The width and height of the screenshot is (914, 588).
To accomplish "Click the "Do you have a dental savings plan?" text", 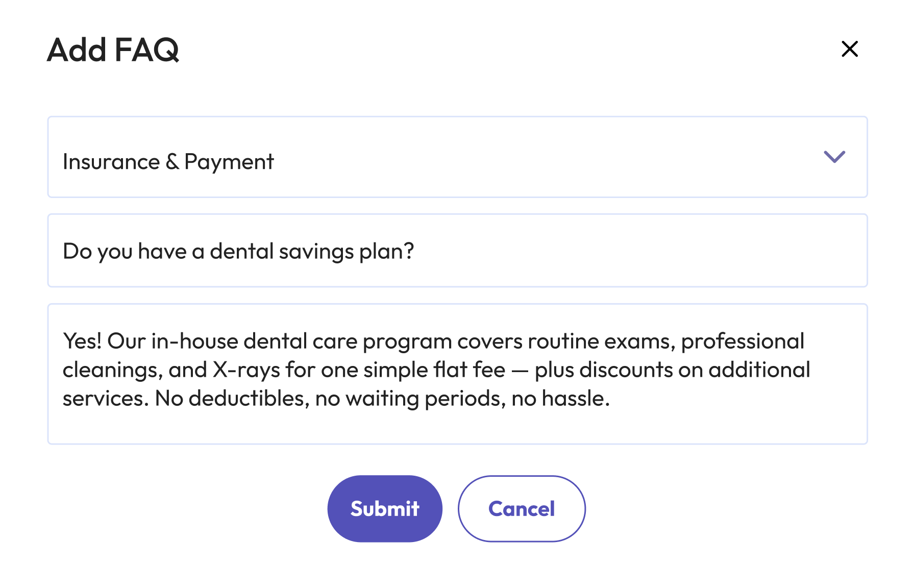I will [238, 251].
